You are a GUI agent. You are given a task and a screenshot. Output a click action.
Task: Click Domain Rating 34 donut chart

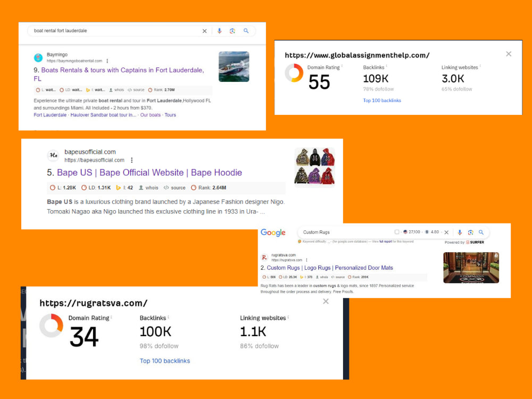click(51, 326)
